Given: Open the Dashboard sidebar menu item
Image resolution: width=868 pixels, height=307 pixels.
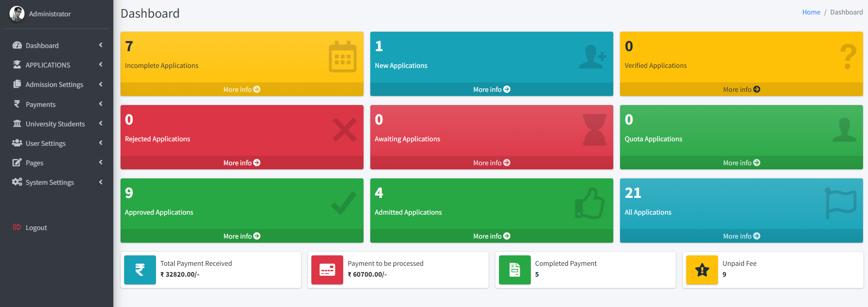Looking at the screenshot, I should (x=57, y=45).
